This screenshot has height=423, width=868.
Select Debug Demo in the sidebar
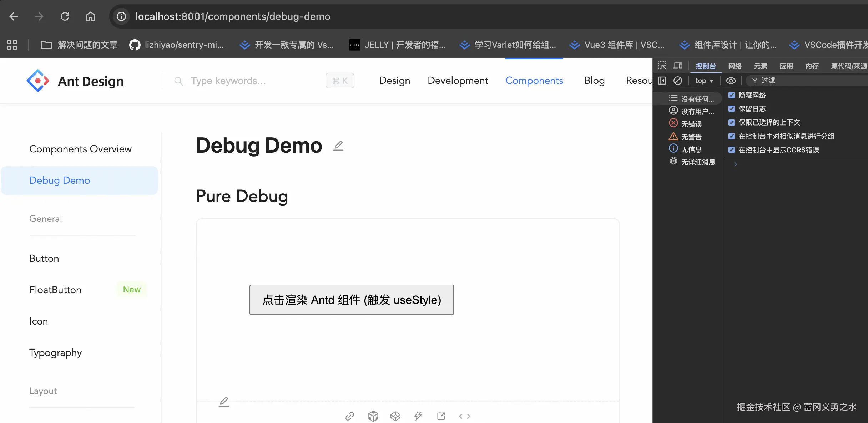pos(80,180)
